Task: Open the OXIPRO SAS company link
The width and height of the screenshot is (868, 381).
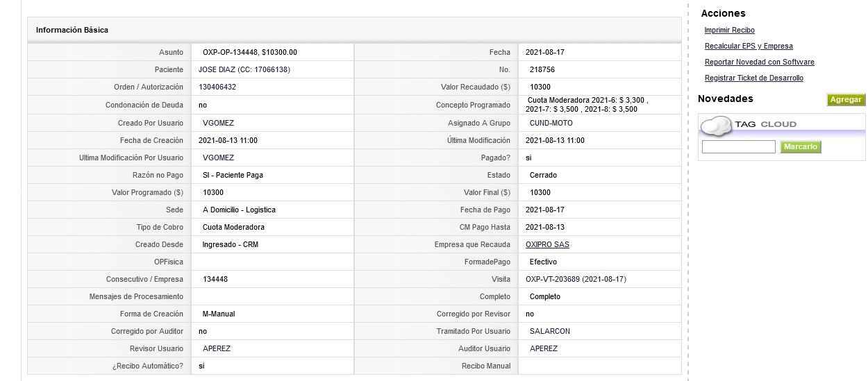Action: coord(547,245)
